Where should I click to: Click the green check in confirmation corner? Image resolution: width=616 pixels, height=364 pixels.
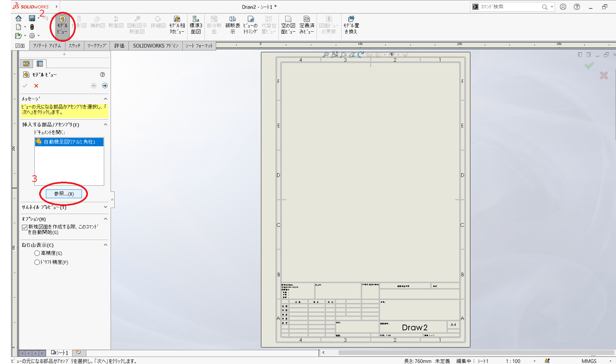589,65
